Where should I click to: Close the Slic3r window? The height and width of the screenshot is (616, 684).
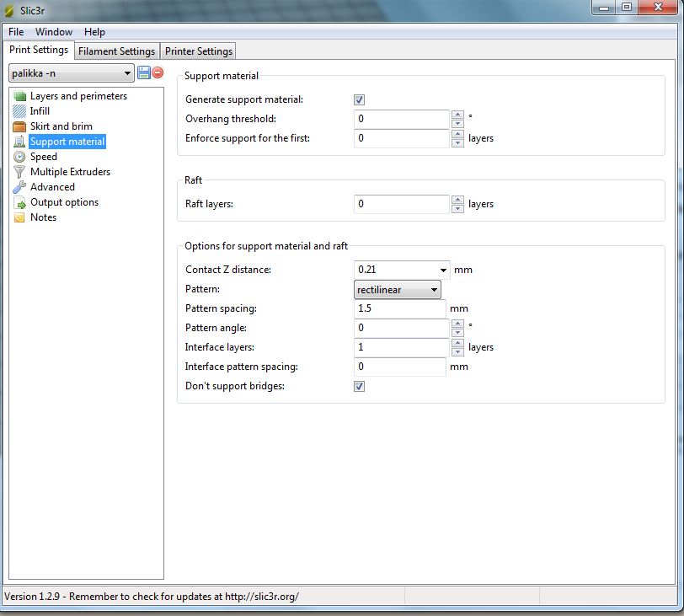[x=659, y=8]
